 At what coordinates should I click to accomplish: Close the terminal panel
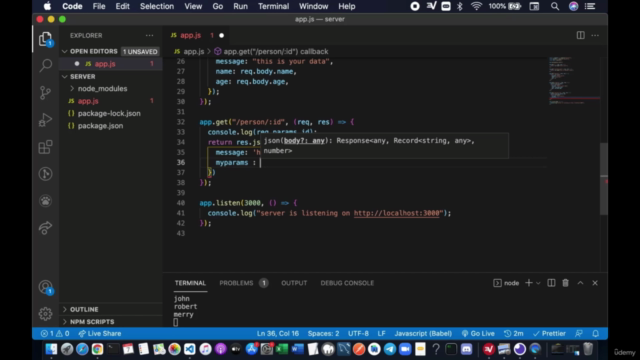click(x=595, y=283)
